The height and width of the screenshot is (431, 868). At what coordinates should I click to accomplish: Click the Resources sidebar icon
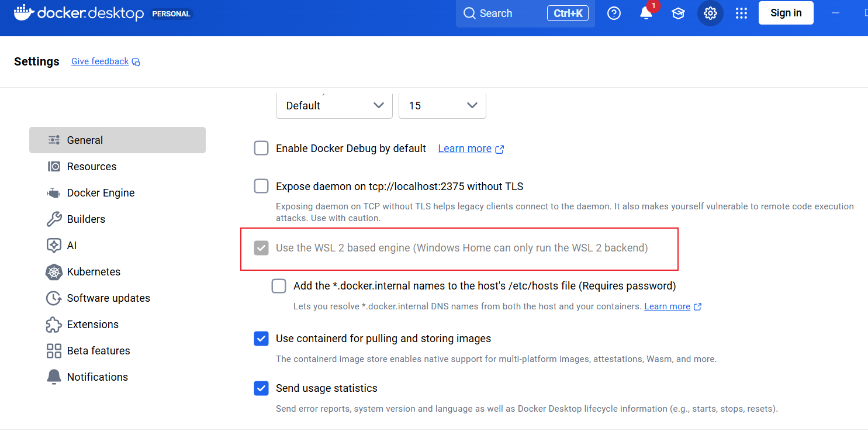pyautogui.click(x=54, y=167)
